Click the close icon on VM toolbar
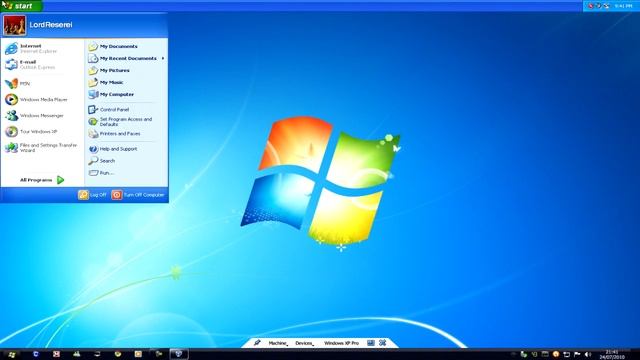Viewport: 640px width, 360px height. pyautogui.click(x=382, y=343)
